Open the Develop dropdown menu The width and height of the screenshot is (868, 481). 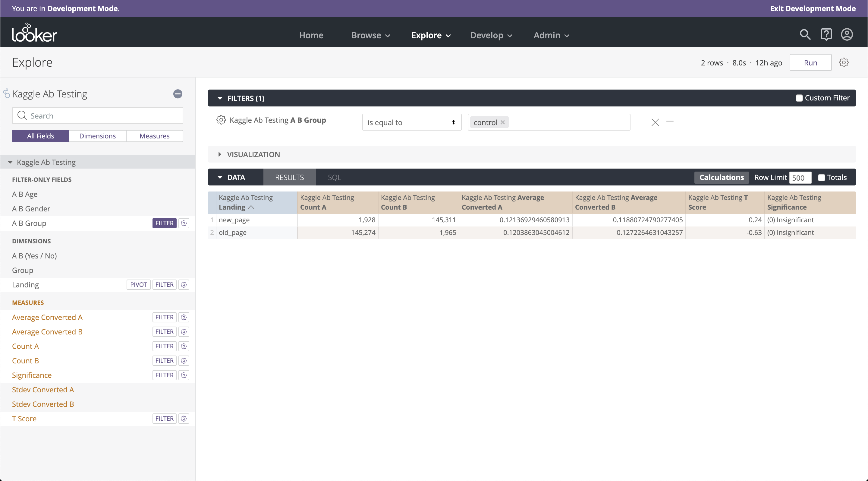click(491, 35)
